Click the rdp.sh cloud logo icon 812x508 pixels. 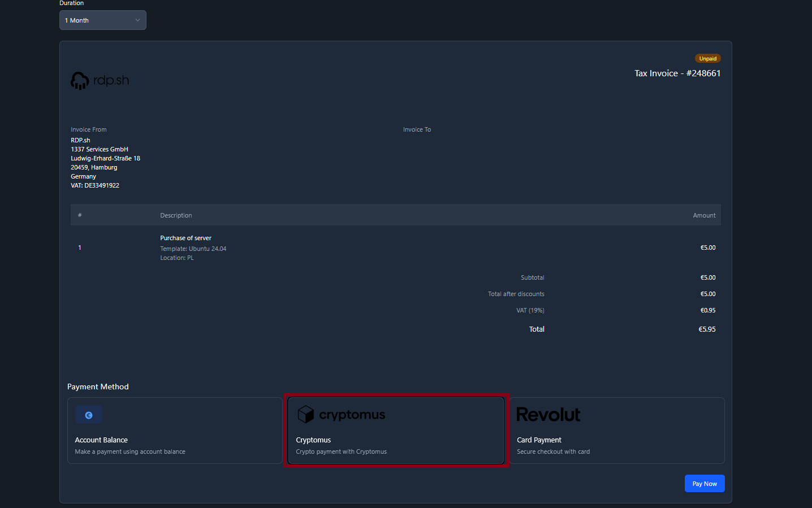tap(80, 81)
